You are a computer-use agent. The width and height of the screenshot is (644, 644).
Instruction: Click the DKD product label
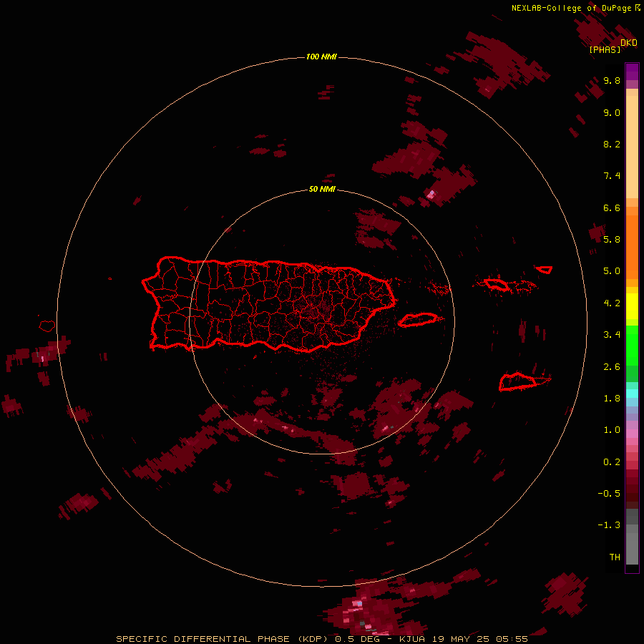pos(629,42)
